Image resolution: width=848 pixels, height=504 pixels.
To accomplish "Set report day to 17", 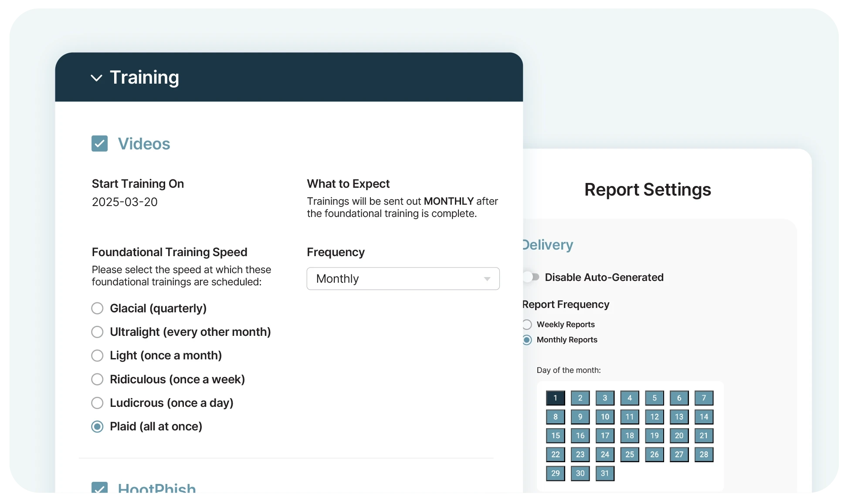I will [605, 436].
